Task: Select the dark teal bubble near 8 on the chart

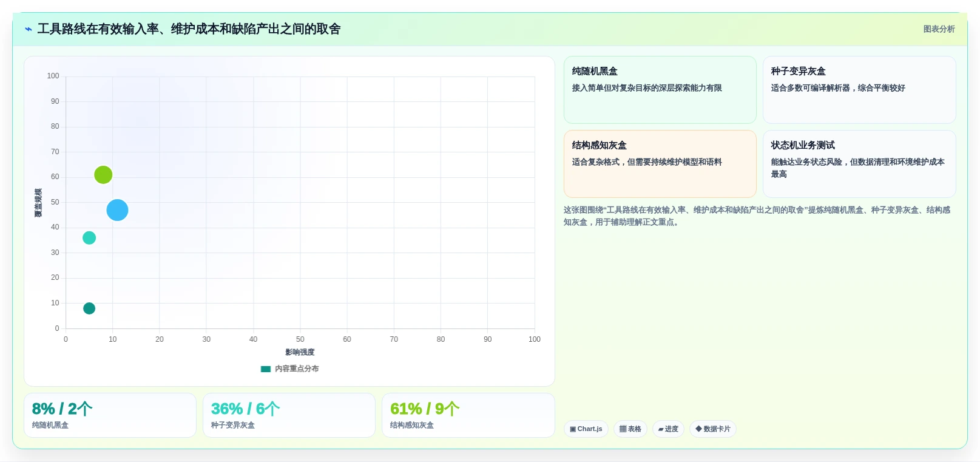Action: (x=89, y=308)
